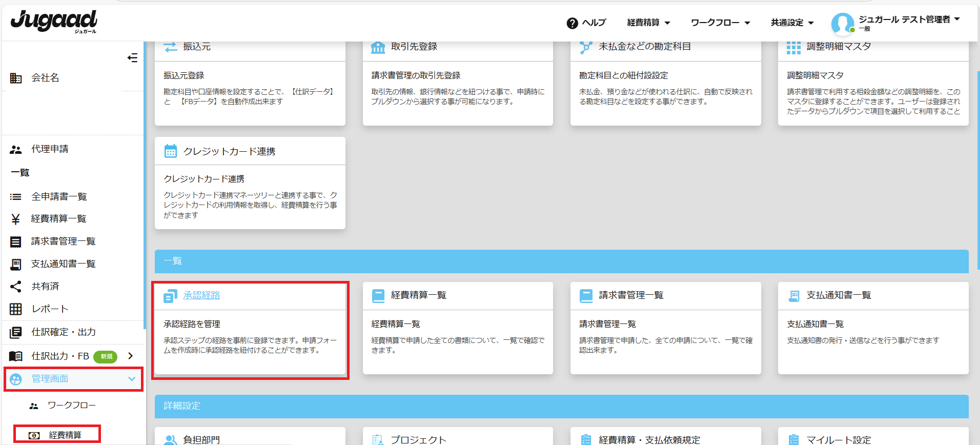The height and width of the screenshot is (445, 980).
Task: Click the 一覧 section header bar
Action: pyautogui.click(x=561, y=261)
